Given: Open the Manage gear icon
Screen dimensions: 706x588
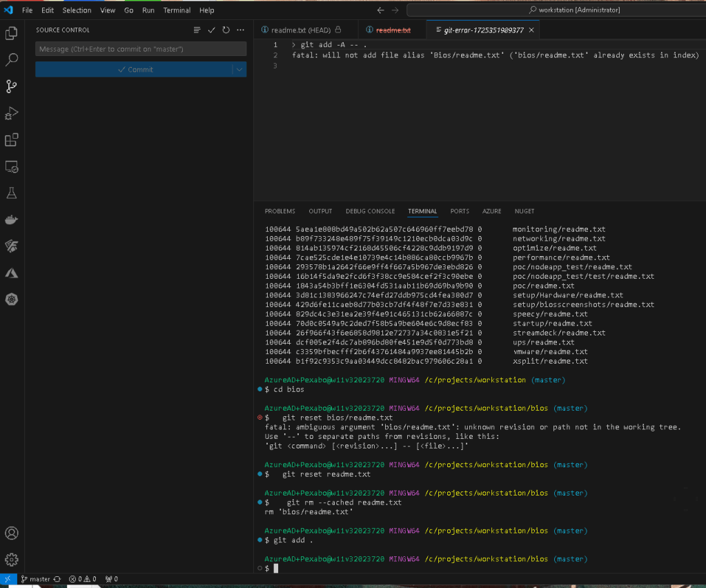Looking at the screenshot, I should [12, 560].
